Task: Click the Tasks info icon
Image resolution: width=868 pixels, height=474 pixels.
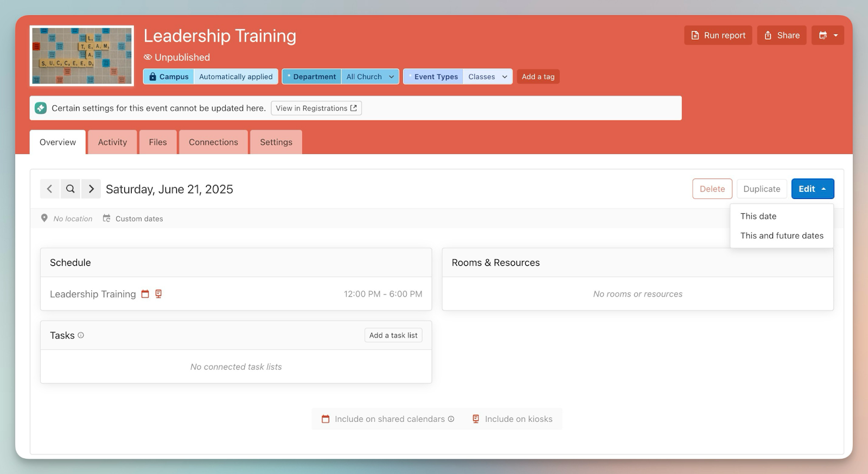Action: 81,335
